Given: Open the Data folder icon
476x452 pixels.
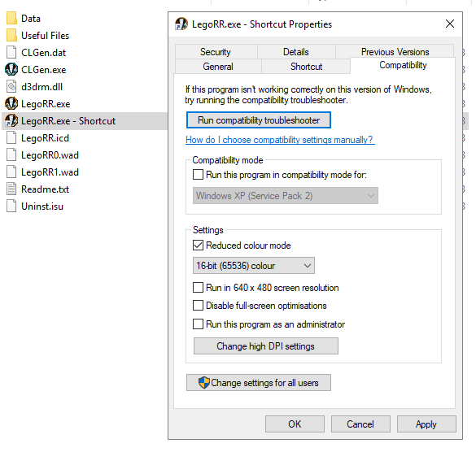Looking at the screenshot, I should [11, 18].
